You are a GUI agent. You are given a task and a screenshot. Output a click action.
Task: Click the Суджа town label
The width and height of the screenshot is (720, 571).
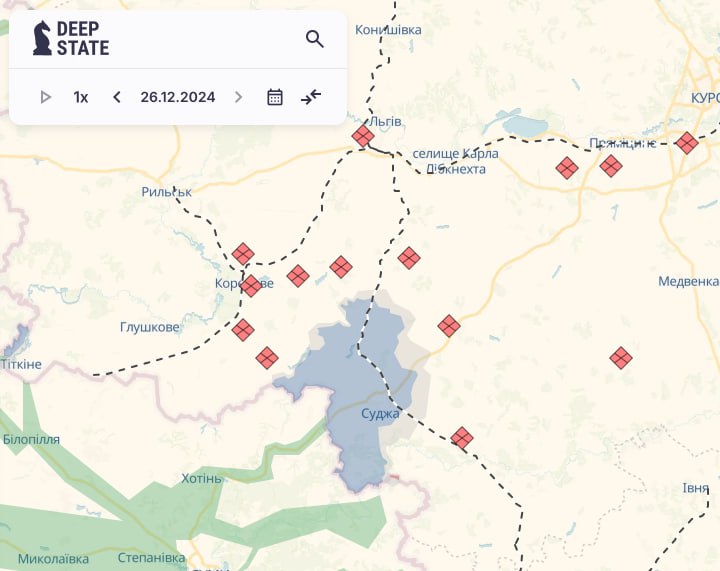380,412
